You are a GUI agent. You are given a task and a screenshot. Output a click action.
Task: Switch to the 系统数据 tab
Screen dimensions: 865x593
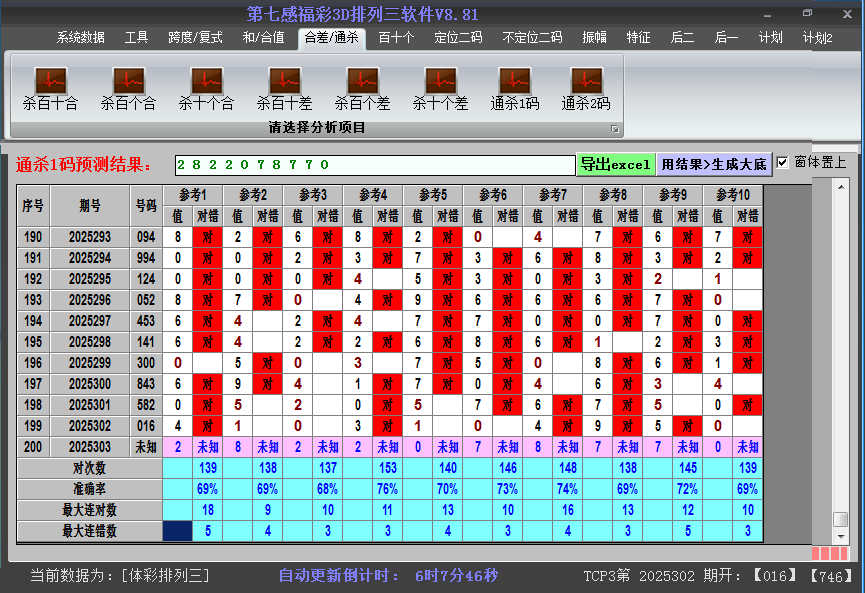(80, 38)
